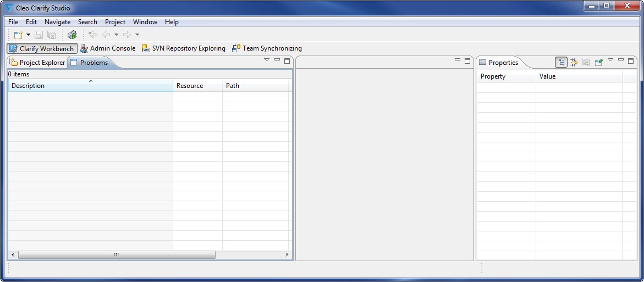Viewport: 644px width, 282px height.
Task: Toggle Show Advanced Properties icon
Action: click(x=574, y=63)
